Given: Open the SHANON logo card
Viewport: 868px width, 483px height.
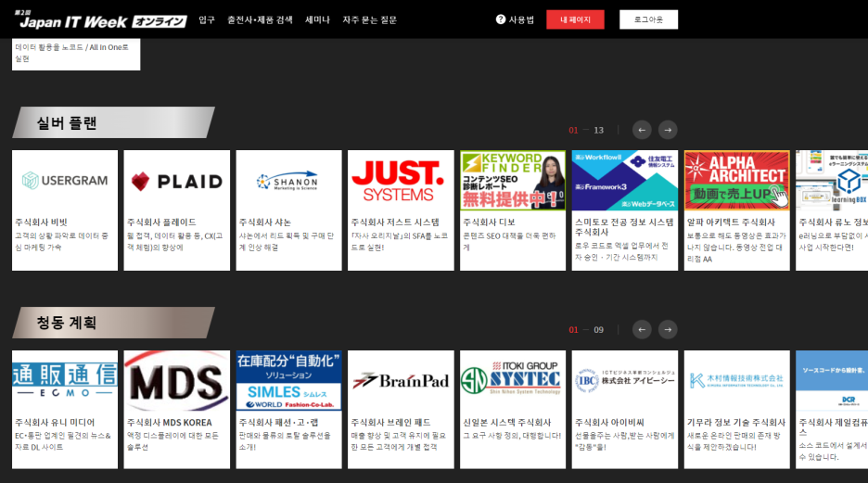Looking at the screenshot, I should [x=289, y=181].
